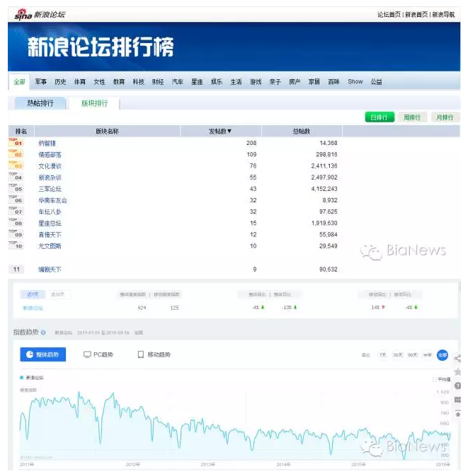Click the tablet icon for 移动趋势
Screen dimensions: 463x476
141,354
